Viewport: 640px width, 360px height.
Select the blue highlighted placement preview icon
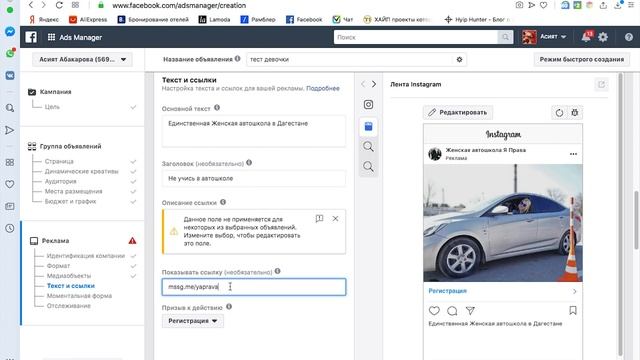[368, 127]
